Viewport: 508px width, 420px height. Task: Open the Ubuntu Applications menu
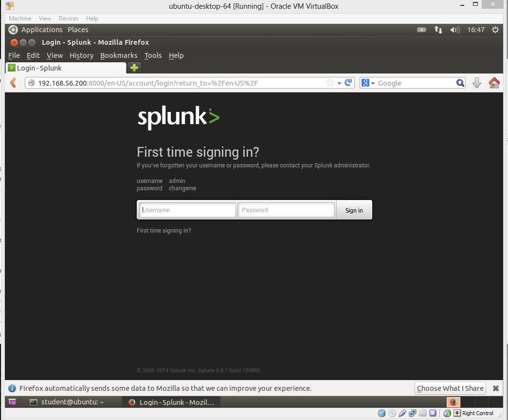(42, 30)
